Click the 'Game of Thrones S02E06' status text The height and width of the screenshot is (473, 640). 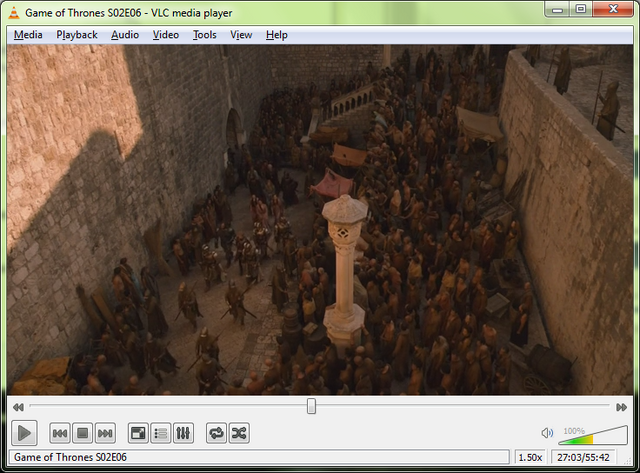pyautogui.click(x=70, y=457)
